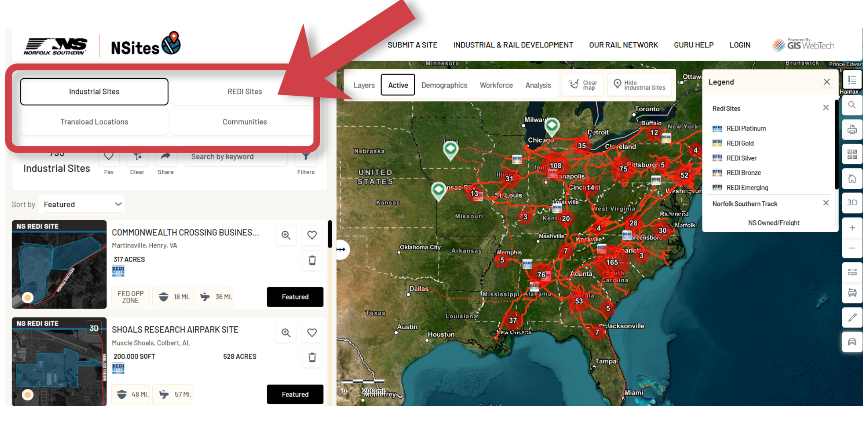Open the legend list icon in the map toolbar
This screenshot has width=868, height=434.
click(x=852, y=80)
